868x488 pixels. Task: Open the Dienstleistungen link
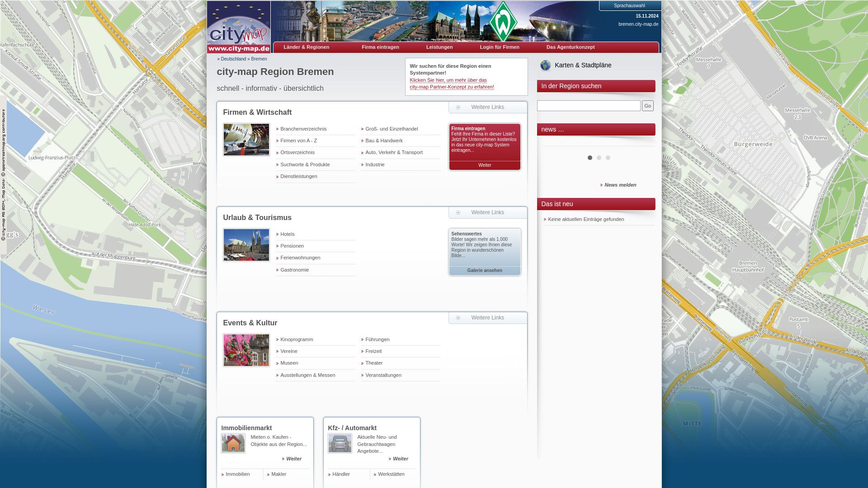[x=299, y=176]
